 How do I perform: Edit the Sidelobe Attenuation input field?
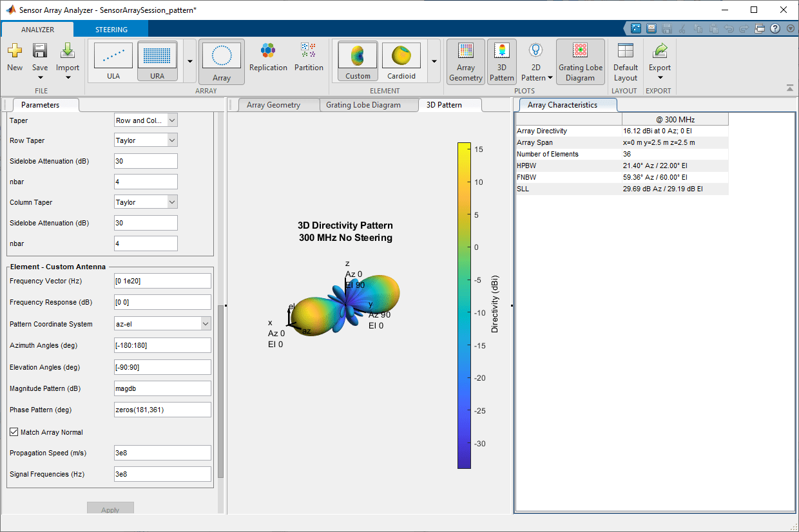[146, 160]
